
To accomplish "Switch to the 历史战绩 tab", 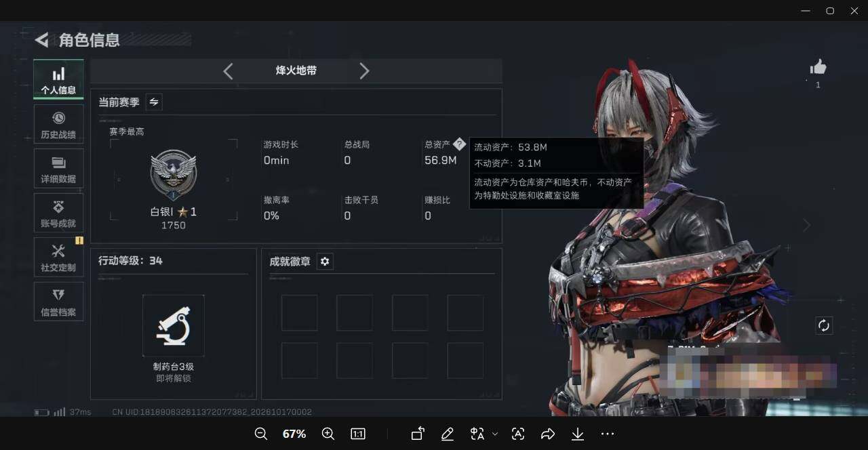I will (x=58, y=124).
